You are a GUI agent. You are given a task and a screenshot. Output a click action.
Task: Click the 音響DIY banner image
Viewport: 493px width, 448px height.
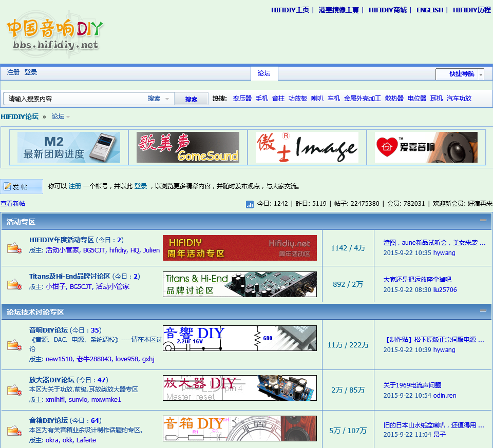tap(240, 338)
